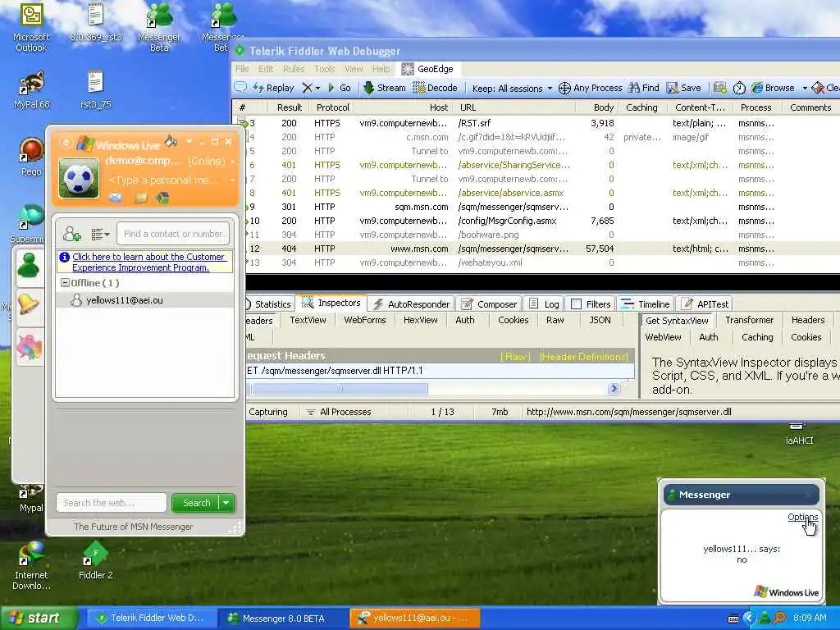840x630 pixels.
Task: Open the File menu in Fiddler
Action: click(242, 69)
